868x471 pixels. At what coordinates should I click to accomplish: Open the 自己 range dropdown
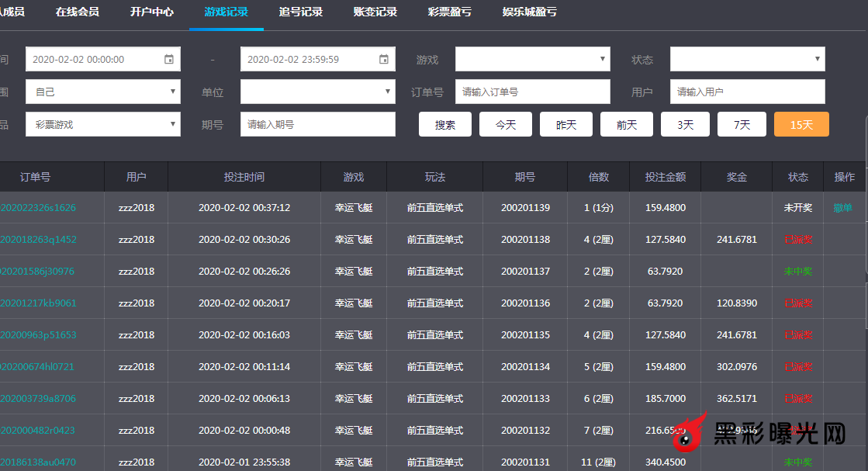(x=102, y=92)
